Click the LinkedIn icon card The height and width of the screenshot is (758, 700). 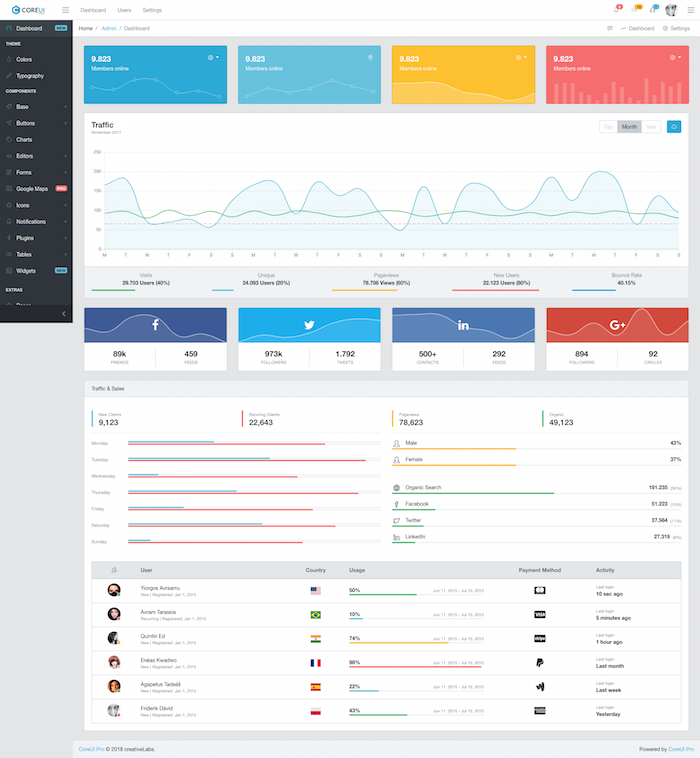(463, 325)
